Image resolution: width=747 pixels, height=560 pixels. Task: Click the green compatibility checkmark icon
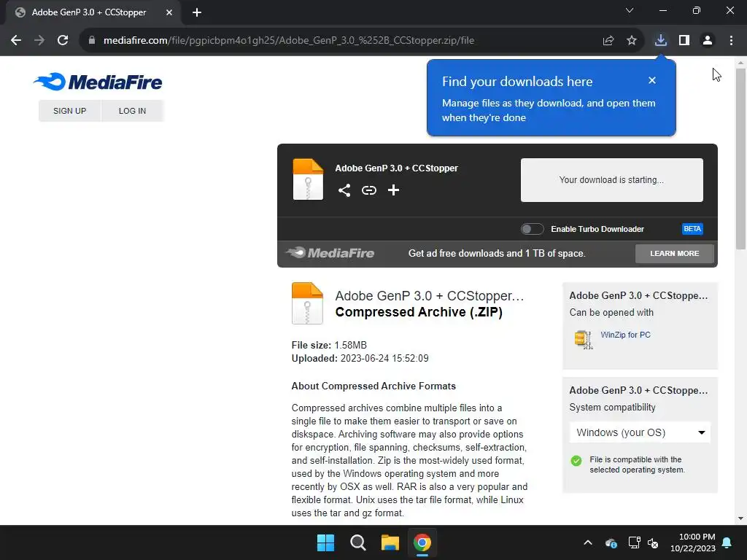[576, 461]
